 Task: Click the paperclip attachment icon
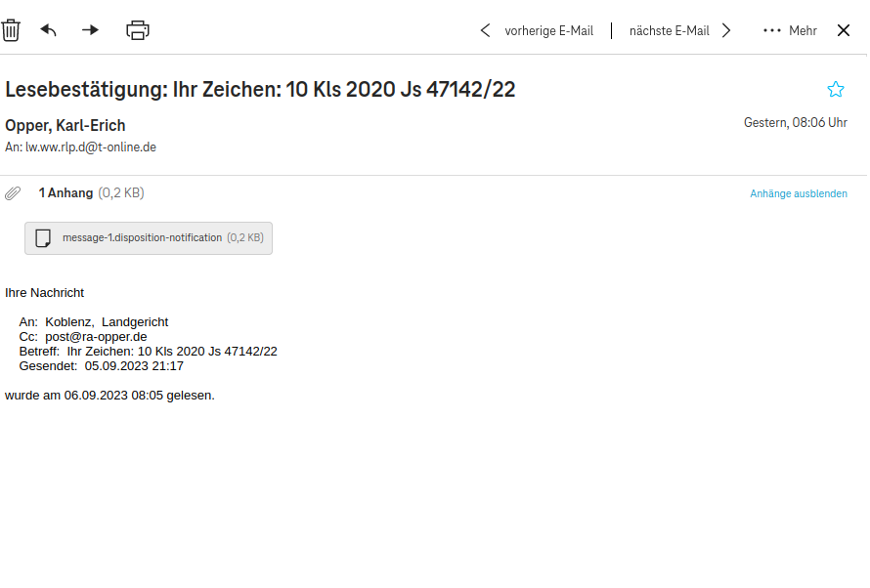tap(13, 192)
